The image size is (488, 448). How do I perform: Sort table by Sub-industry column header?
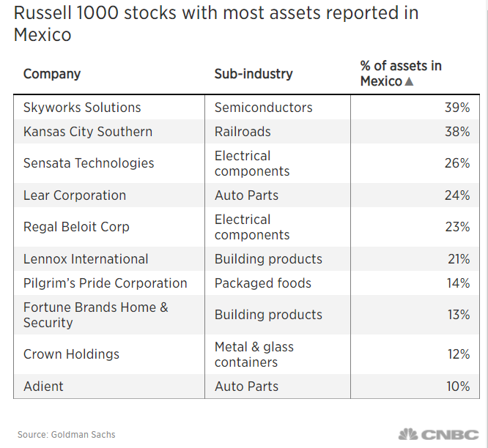click(x=254, y=74)
